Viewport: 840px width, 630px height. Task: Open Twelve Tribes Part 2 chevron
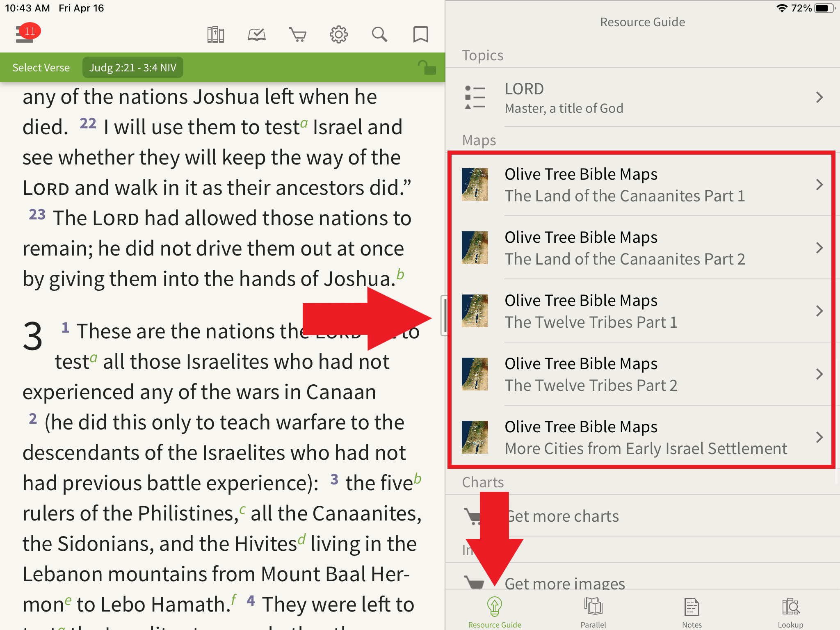(x=819, y=374)
